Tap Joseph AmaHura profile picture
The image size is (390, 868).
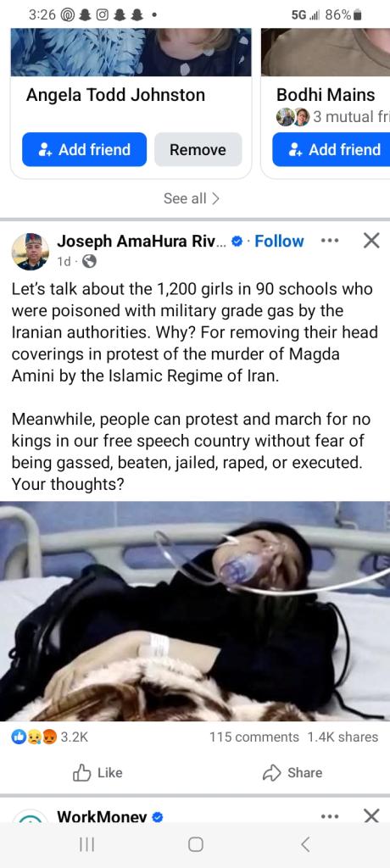click(30, 251)
